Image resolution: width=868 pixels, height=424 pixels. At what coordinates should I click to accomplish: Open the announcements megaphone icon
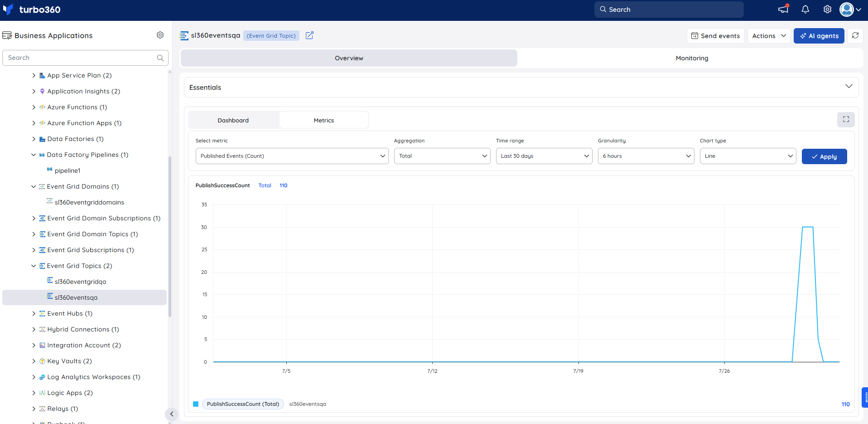(783, 9)
